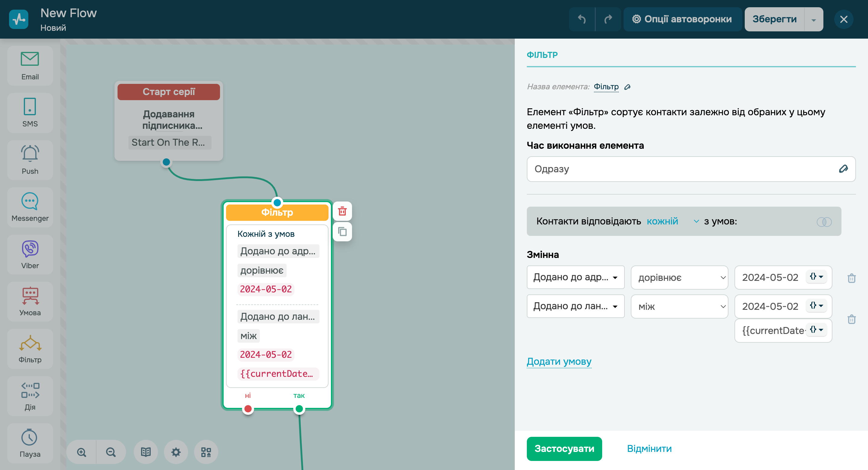868x470 pixels.
Task: Click the red trash icon beside Фільтр node
Action: (x=342, y=211)
